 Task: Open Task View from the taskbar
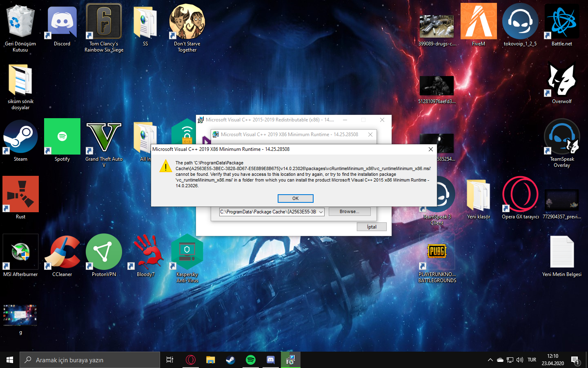point(170,360)
